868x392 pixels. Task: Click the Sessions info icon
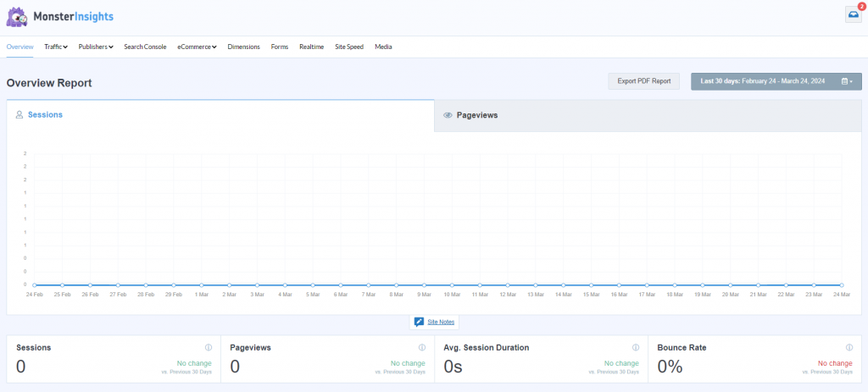(209, 347)
